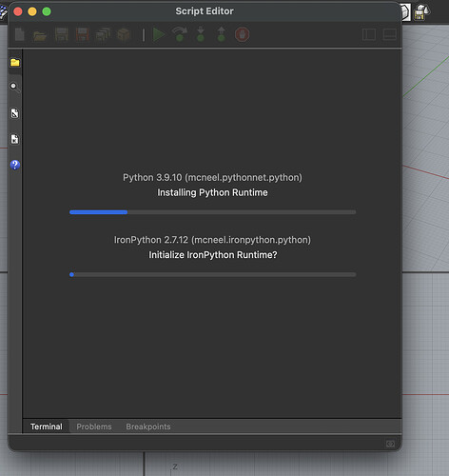Save all open scripts

point(103,34)
